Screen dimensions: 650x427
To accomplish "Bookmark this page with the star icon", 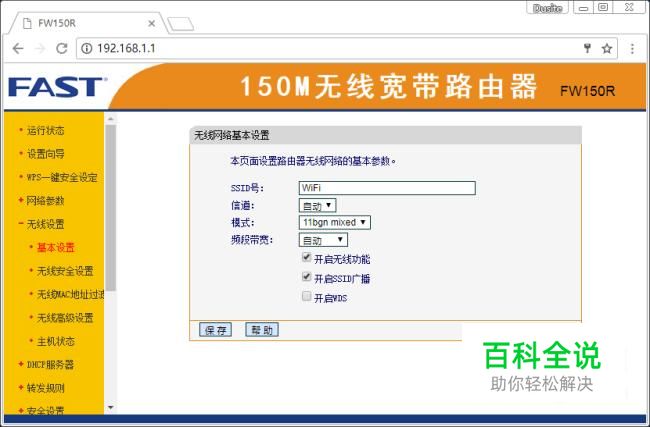I will click(607, 49).
